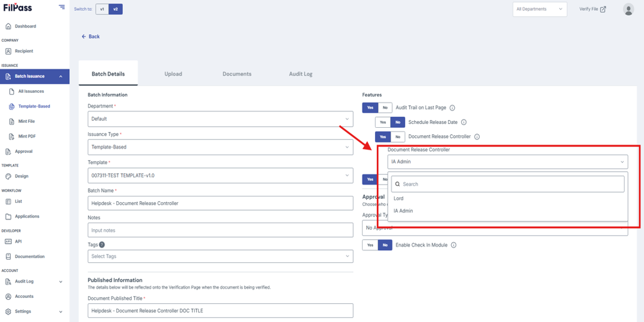Set Audit Trail on Last Page to Yes
Viewport: 644px width, 322px height.
(x=370, y=108)
